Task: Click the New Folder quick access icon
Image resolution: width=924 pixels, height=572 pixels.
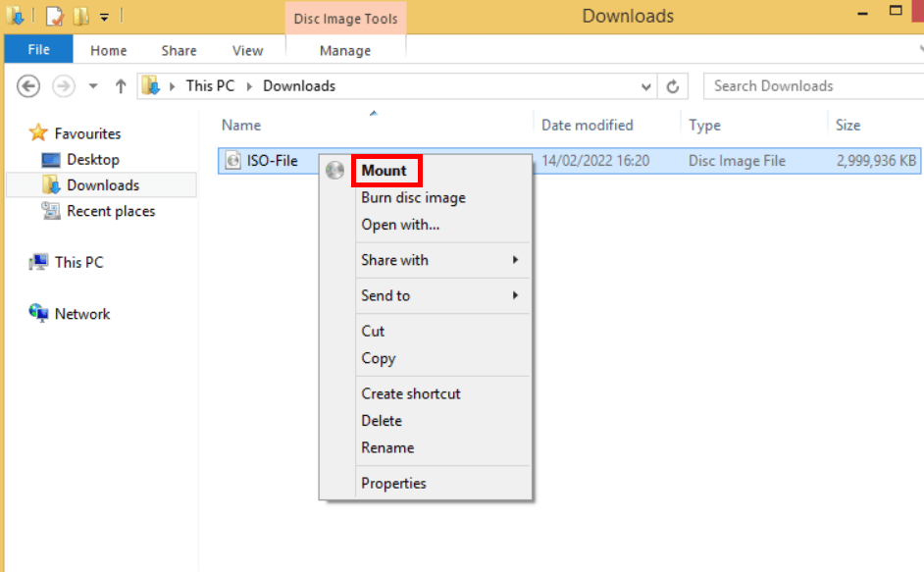Action: click(82, 16)
